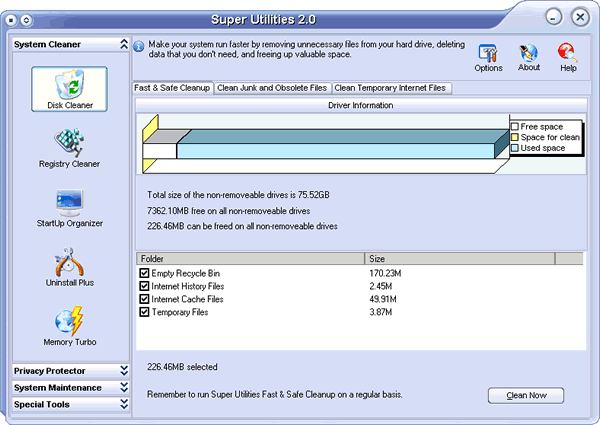Click the blue used space bar in chart
Screen dimensions: 600x425
point(336,151)
